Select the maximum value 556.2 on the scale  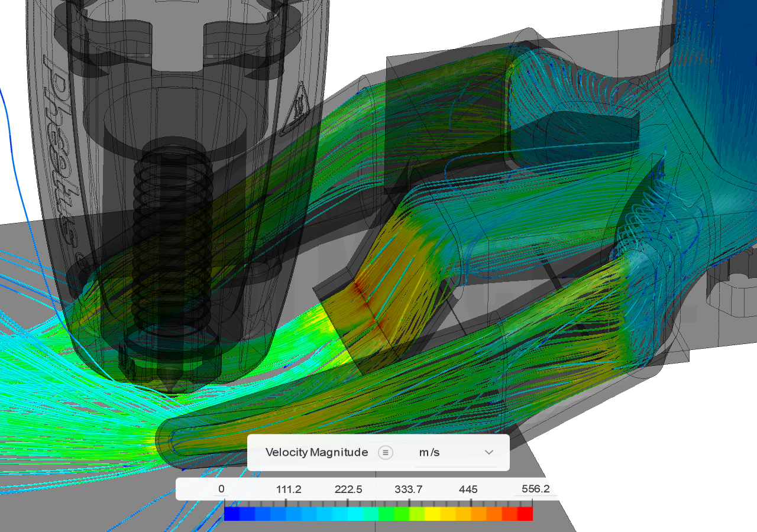[535, 489]
